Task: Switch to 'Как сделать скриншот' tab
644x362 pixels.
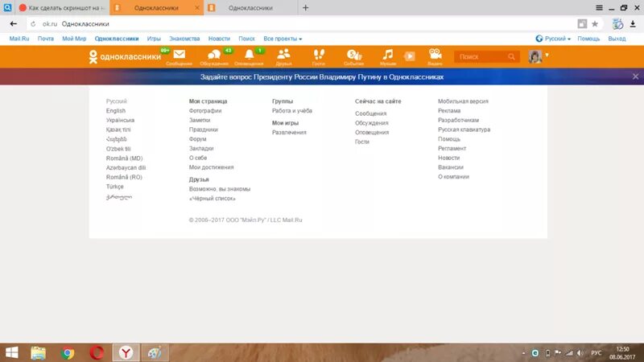Action: click(x=63, y=8)
